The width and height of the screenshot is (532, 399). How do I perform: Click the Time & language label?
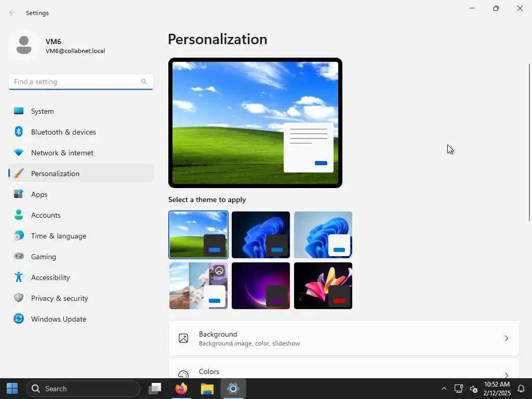click(x=59, y=236)
